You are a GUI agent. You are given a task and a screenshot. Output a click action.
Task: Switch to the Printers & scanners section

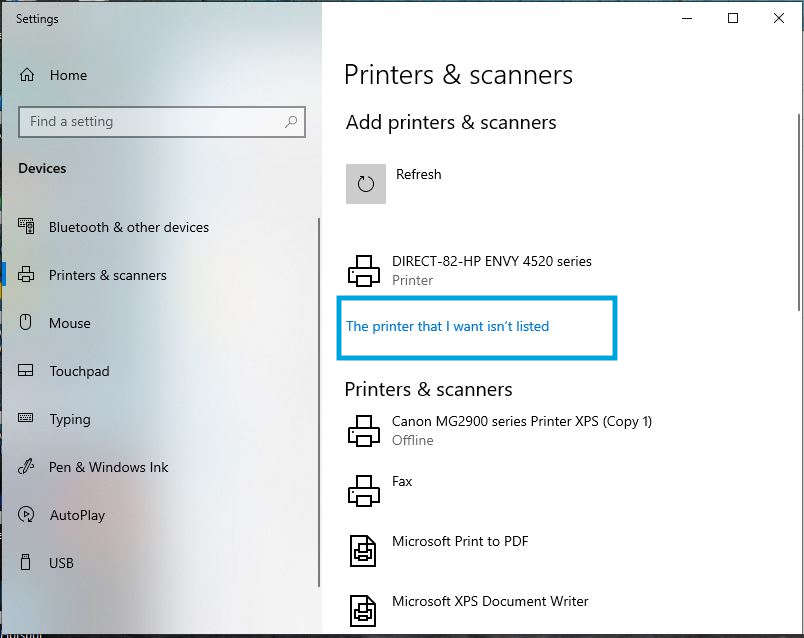[109, 275]
